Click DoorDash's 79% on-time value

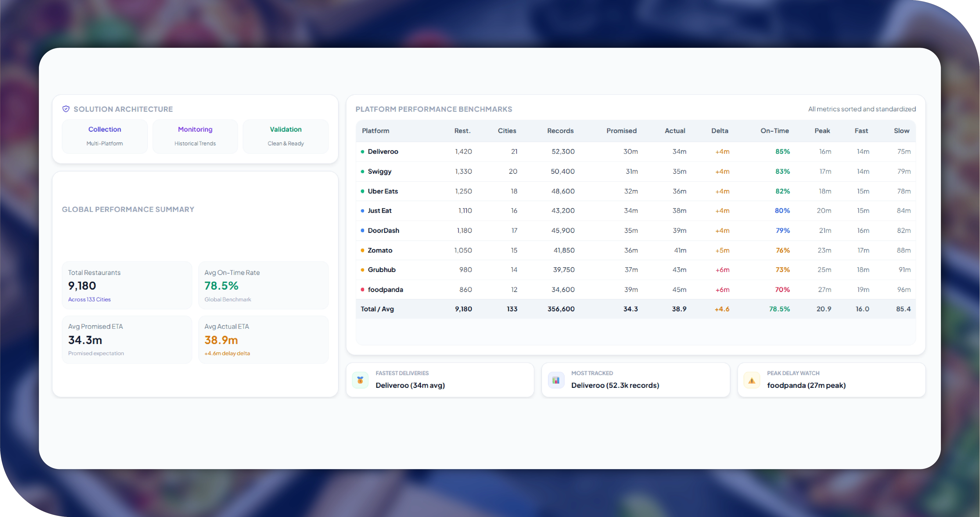click(x=782, y=230)
